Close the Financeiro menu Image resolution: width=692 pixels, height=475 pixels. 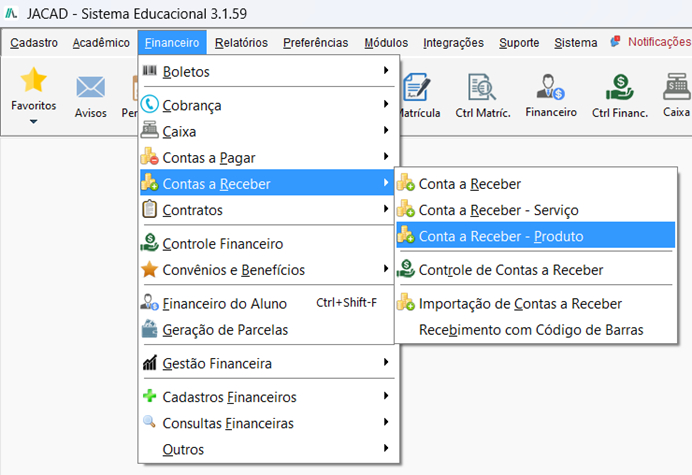coord(172,42)
